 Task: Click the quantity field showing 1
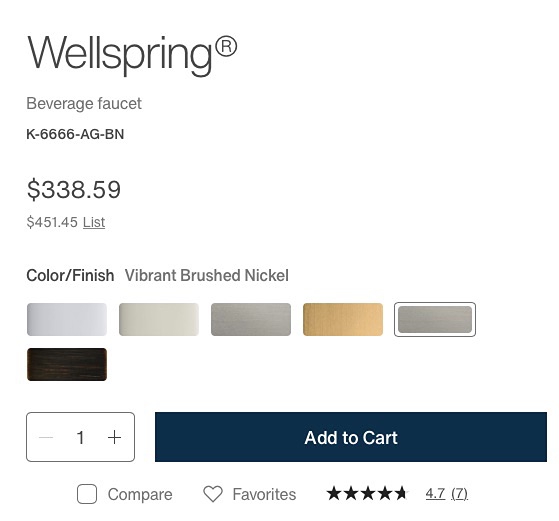(81, 437)
